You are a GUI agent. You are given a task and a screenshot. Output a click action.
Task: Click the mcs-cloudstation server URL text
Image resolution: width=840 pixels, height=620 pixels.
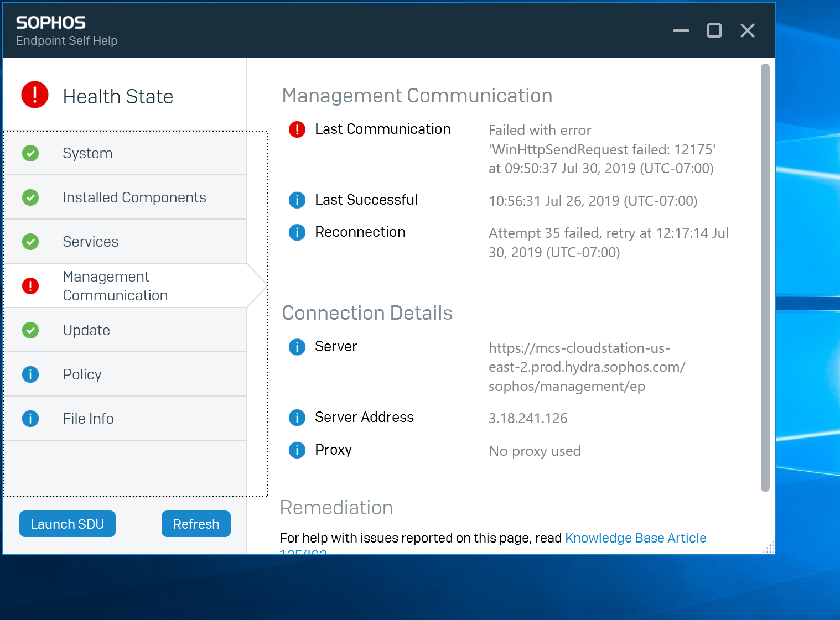[x=587, y=367]
